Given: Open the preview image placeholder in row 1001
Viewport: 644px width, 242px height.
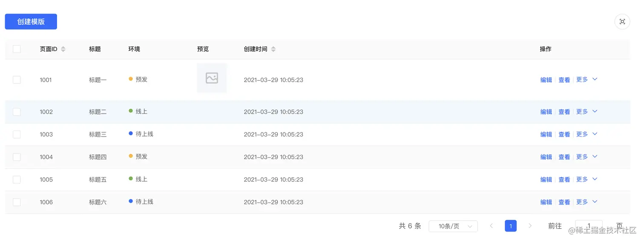Looking at the screenshot, I should click(x=212, y=78).
